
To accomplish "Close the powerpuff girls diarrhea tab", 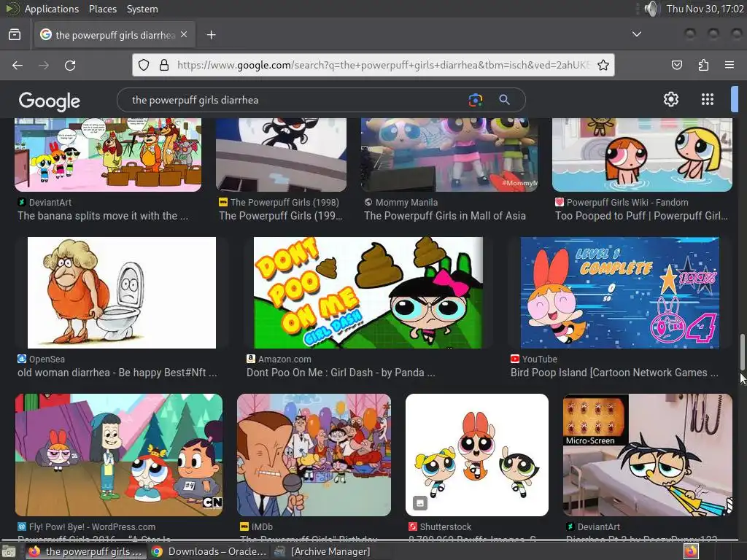I will click(x=184, y=35).
